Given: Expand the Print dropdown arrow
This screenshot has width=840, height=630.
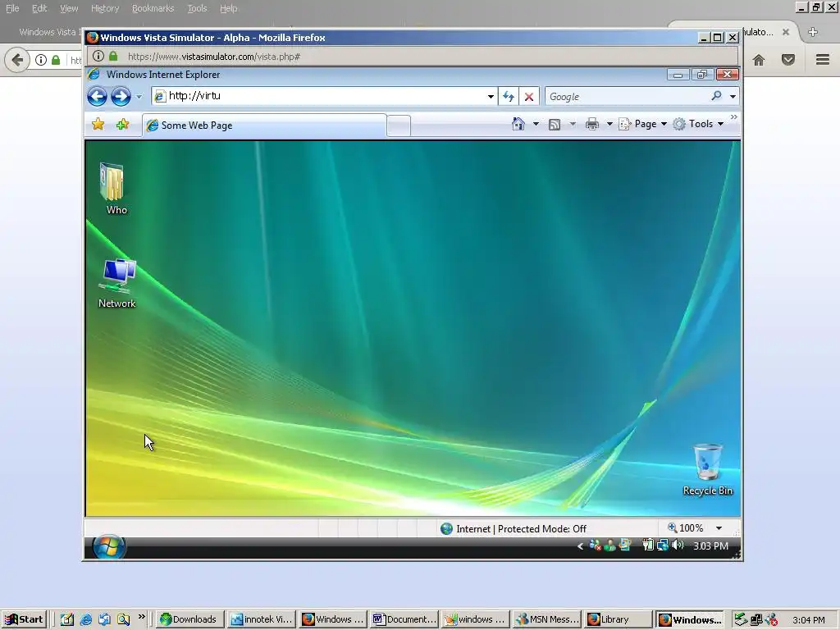Looking at the screenshot, I should [x=609, y=125].
